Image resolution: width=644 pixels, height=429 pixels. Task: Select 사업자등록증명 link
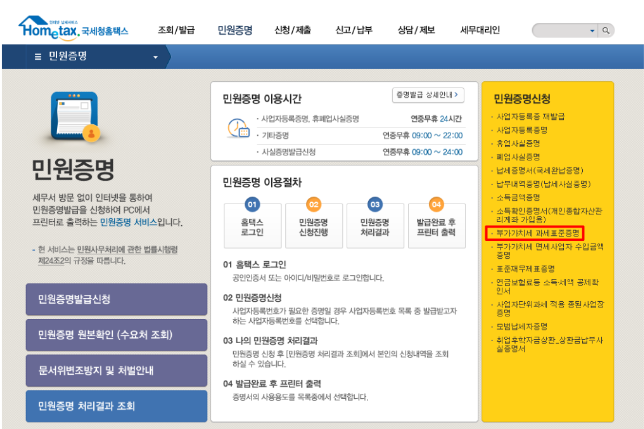[522, 130]
